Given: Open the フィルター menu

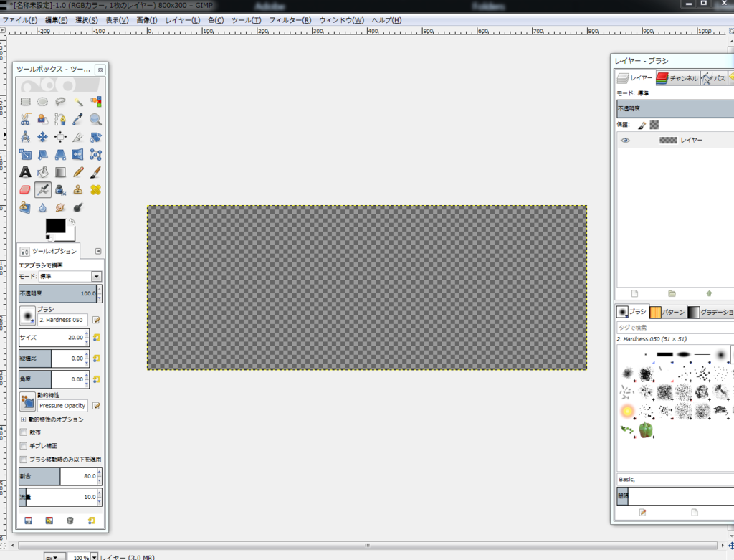Looking at the screenshot, I should [290, 20].
